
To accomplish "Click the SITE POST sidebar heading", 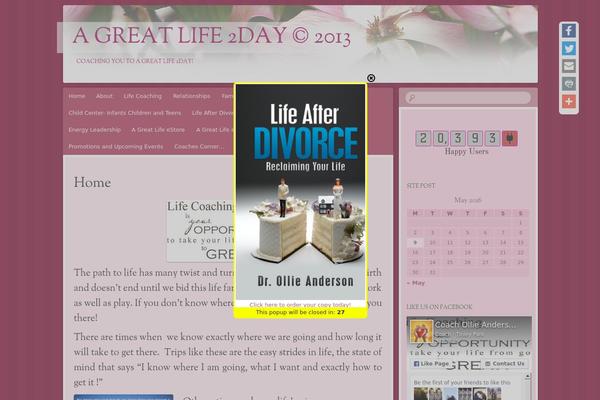I will pyautogui.click(x=421, y=186).
